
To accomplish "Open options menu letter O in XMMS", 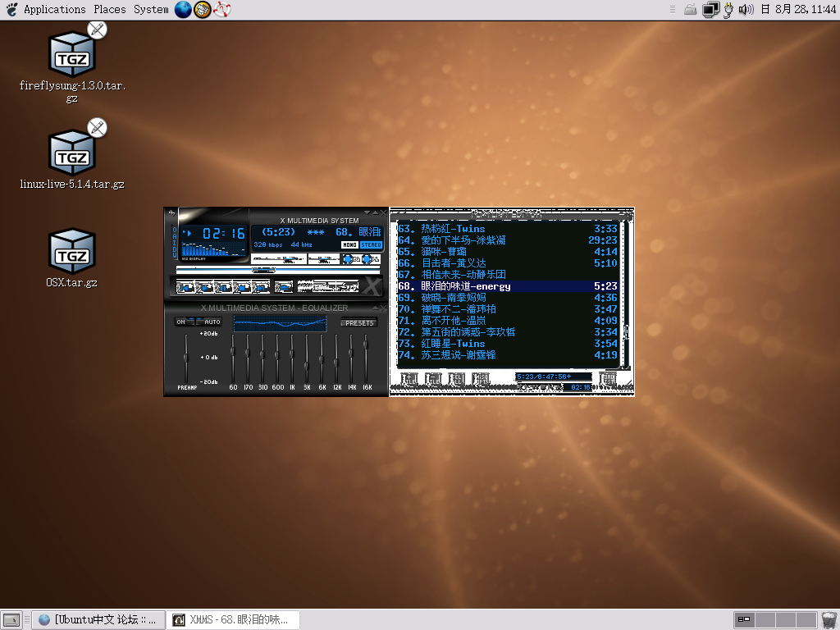I will [x=174, y=230].
